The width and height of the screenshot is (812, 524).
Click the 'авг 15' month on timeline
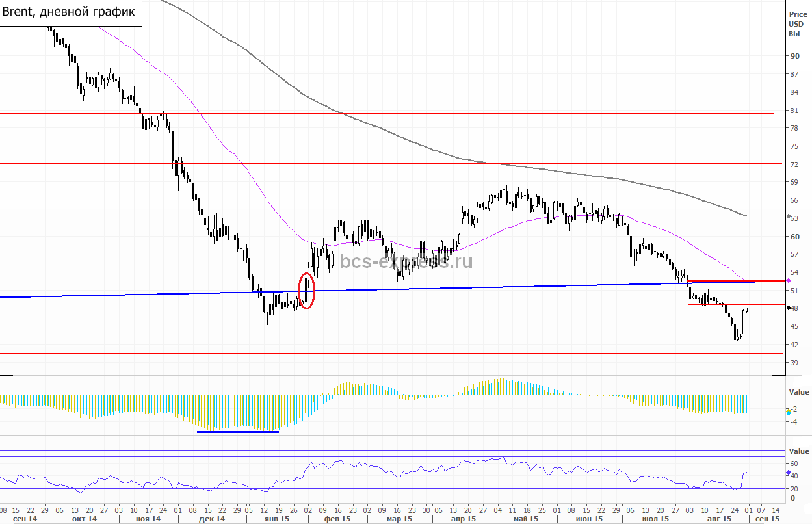pos(718,519)
